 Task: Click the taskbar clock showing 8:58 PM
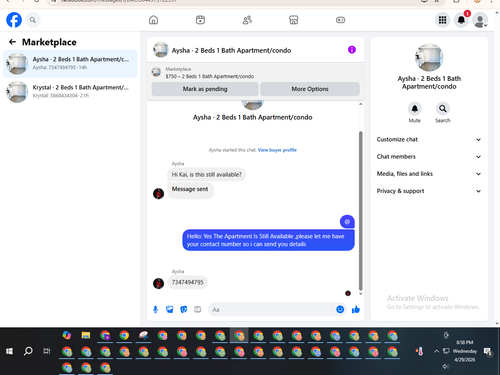click(465, 351)
